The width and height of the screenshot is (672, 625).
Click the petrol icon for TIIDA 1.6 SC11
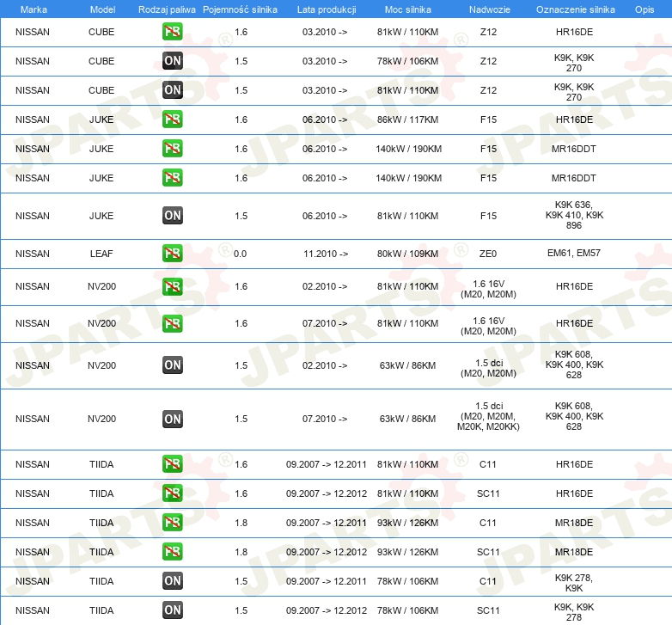172,493
